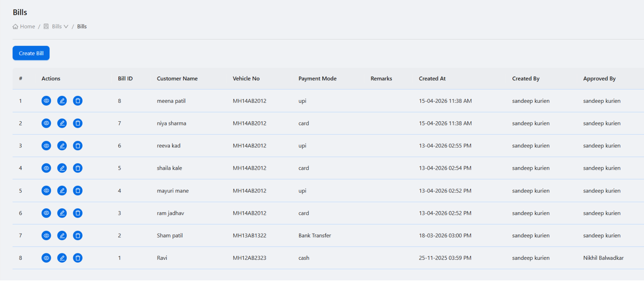The image size is (644, 282).
Task: Select customer name shaila kale
Action: pyautogui.click(x=169, y=168)
